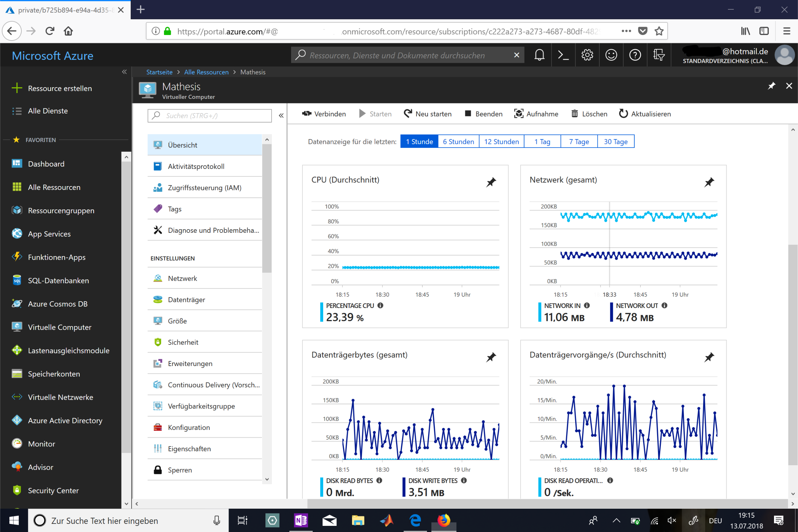The width and height of the screenshot is (798, 532).
Task: Pin the CPU (Durchschnitt) chart
Action: point(491,182)
